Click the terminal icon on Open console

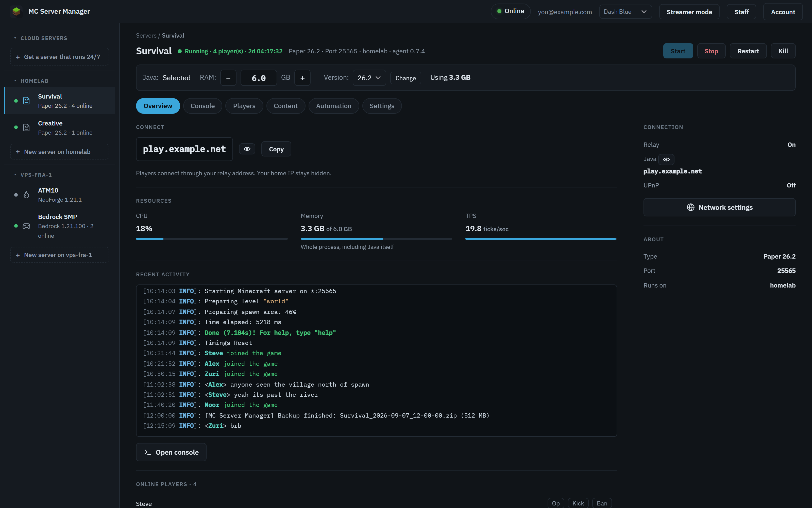[x=147, y=452]
